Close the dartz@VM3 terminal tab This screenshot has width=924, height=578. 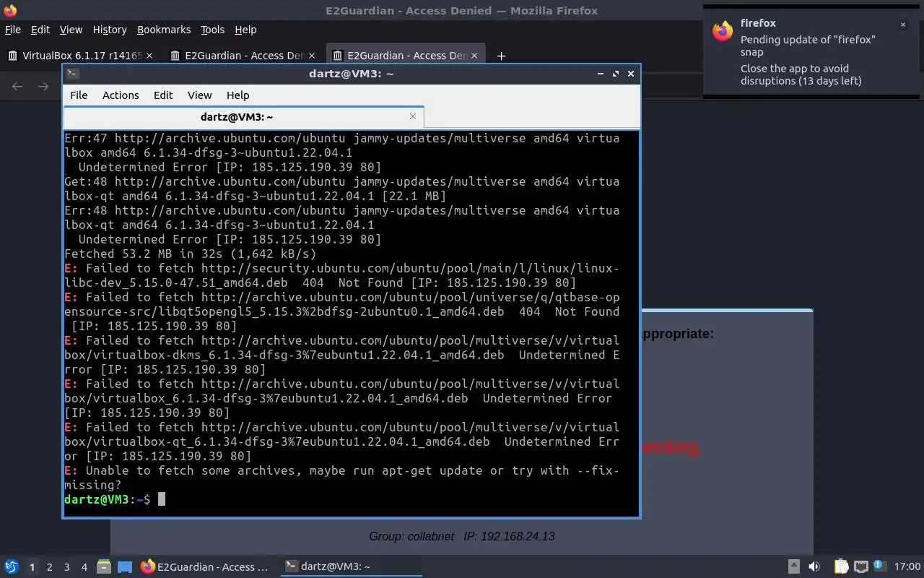[413, 116]
